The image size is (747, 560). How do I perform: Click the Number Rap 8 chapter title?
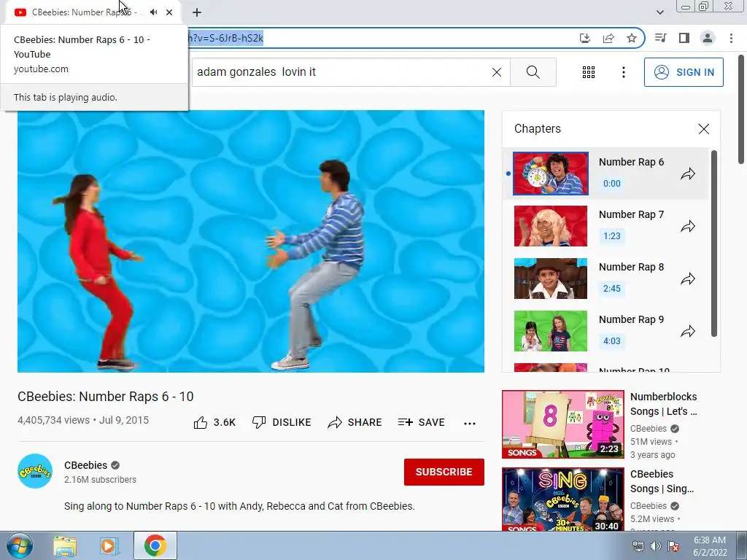tap(631, 267)
